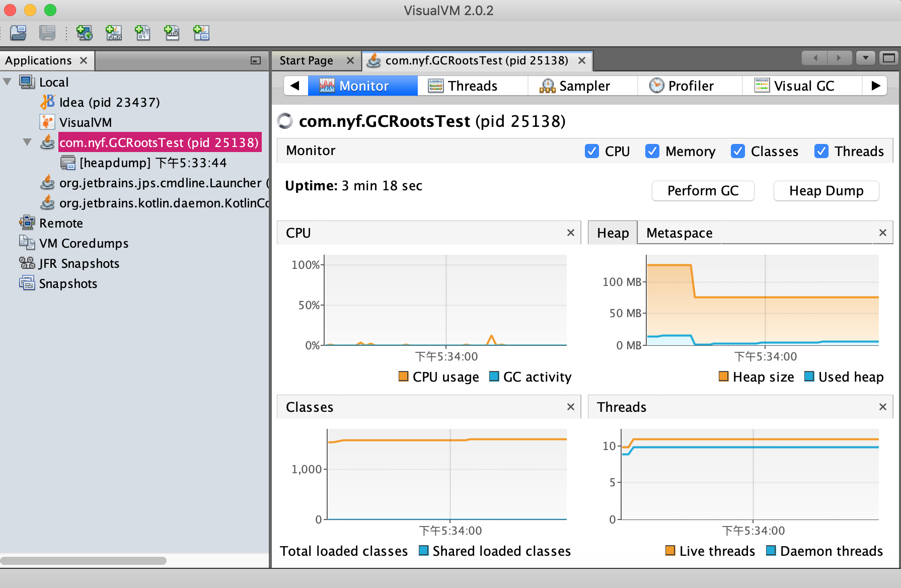Close the Applications panel tab

click(x=84, y=60)
